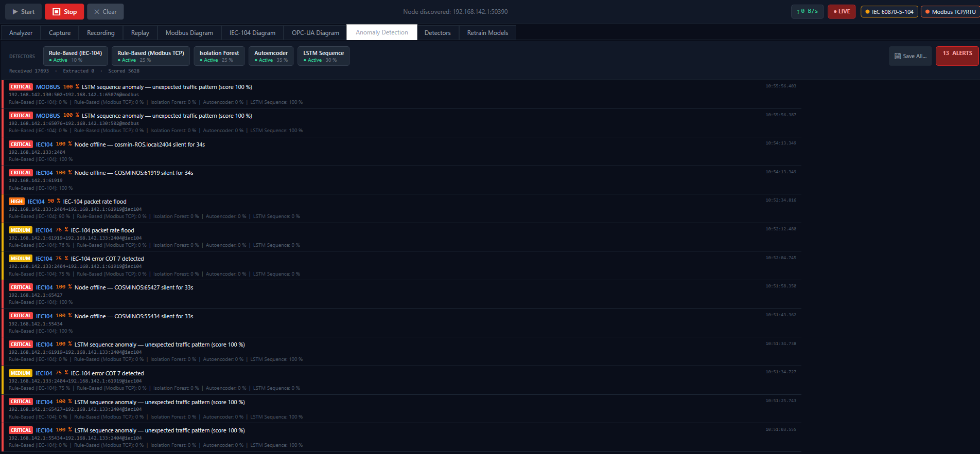Open the Analyzer tab
980x454 pixels.
click(x=21, y=32)
